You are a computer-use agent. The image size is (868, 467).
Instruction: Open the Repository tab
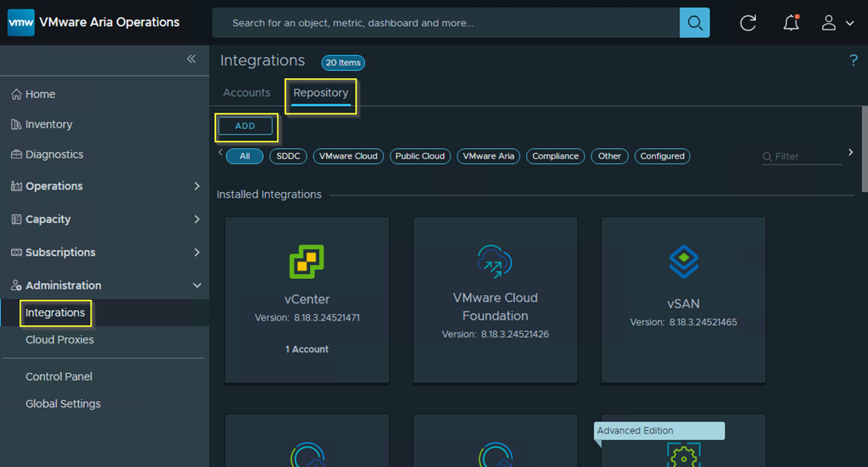(x=320, y=92)
